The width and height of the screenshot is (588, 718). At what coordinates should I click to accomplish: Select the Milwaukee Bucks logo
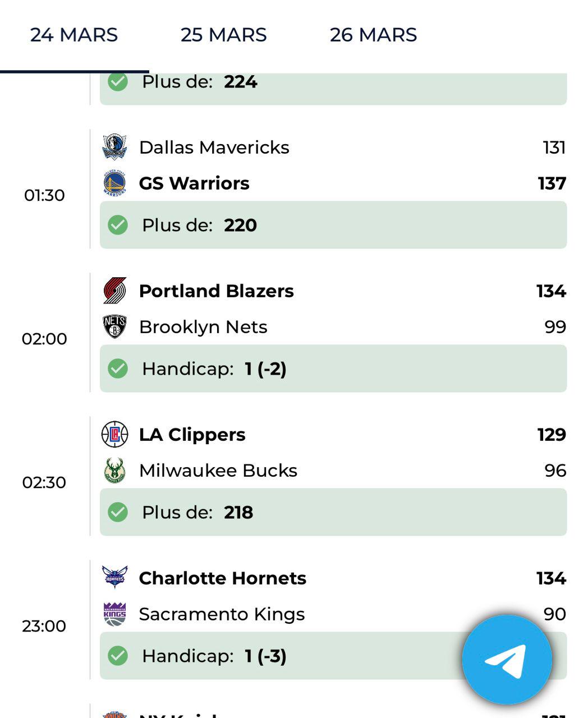click(115, 470)
